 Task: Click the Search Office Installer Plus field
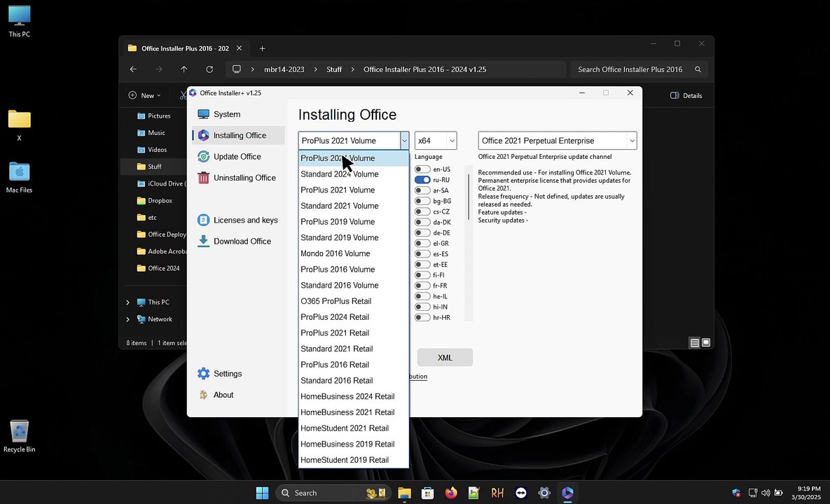pyautogui.click(x=639, y=69)
